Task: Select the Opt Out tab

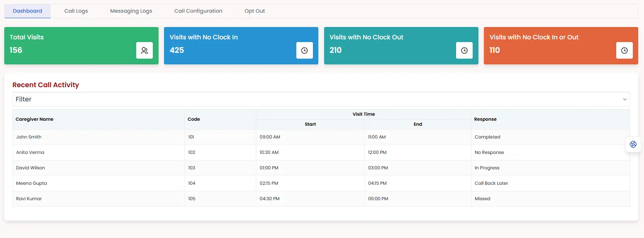Action: [255, 11]
